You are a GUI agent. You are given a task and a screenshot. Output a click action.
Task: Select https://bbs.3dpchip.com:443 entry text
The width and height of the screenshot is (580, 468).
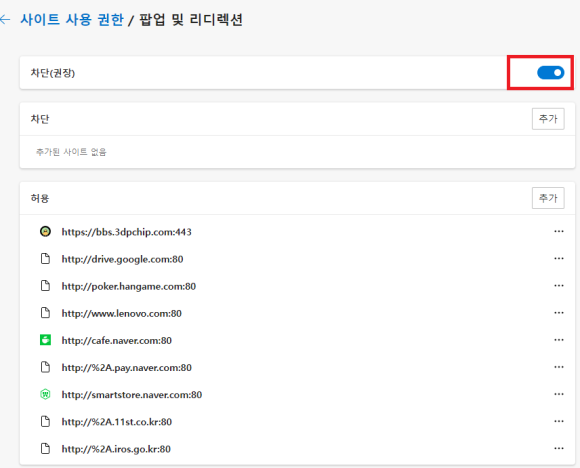pos(127,232)
